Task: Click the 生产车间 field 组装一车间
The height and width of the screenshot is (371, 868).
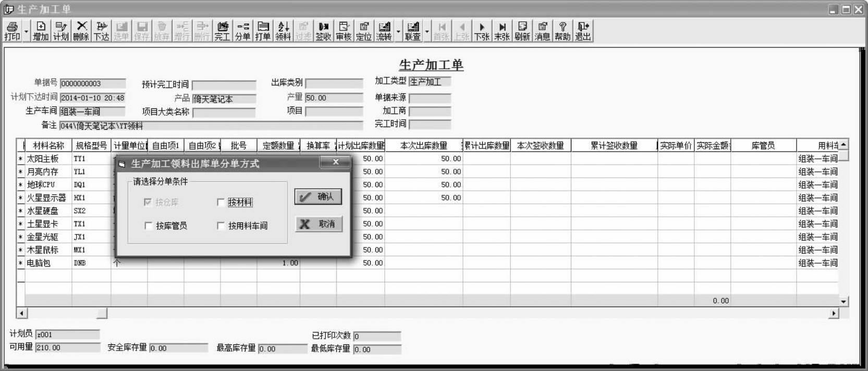Action: (92, 112)
